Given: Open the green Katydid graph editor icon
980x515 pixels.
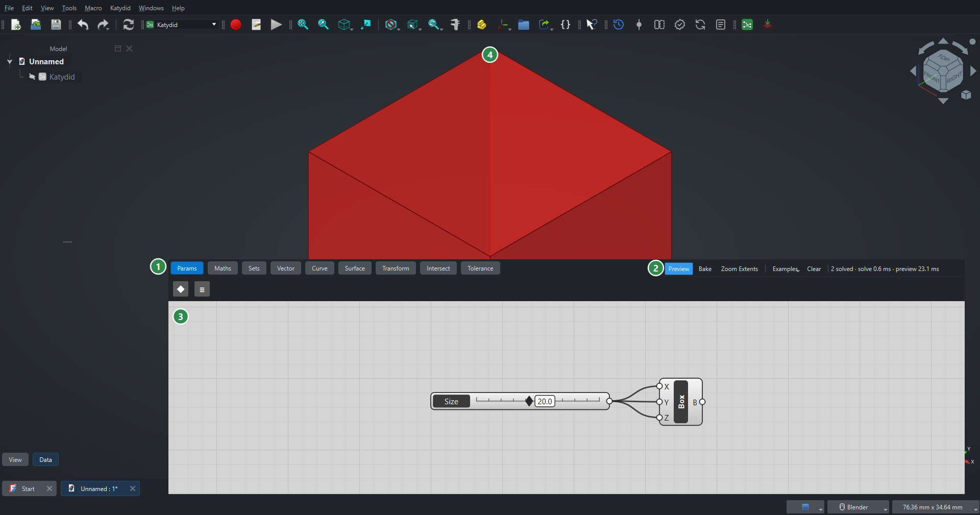Looking at the screenshot, I should point(747,24).
